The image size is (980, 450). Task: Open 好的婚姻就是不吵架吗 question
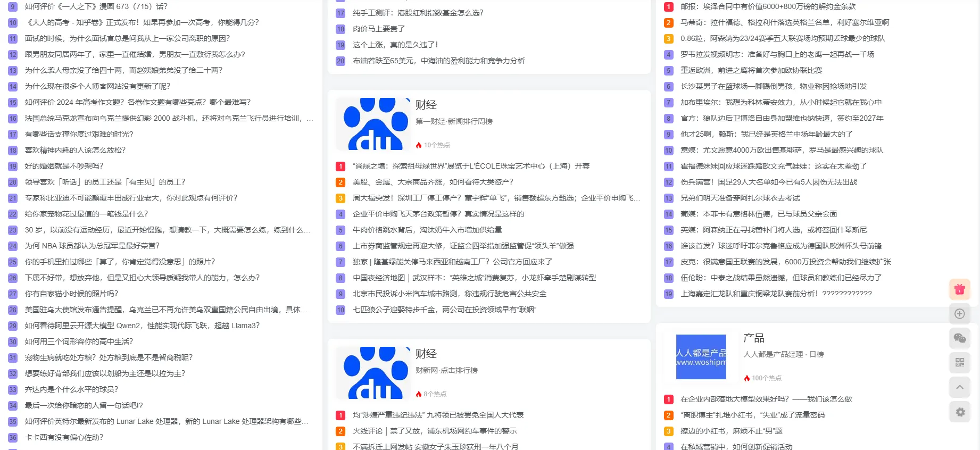(x=64, y=166)
